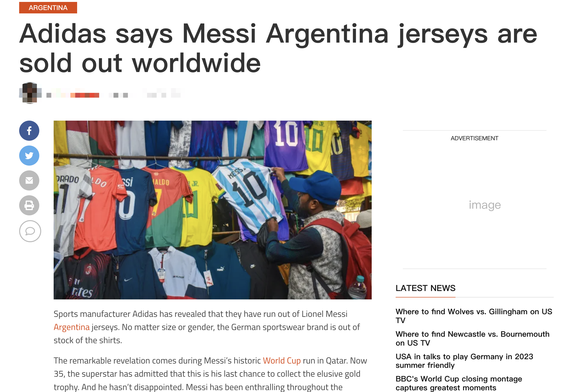Open comments via speech bubble icon
Image resolution: width=570 pixels, height=392 pixels.
[30, 231]
